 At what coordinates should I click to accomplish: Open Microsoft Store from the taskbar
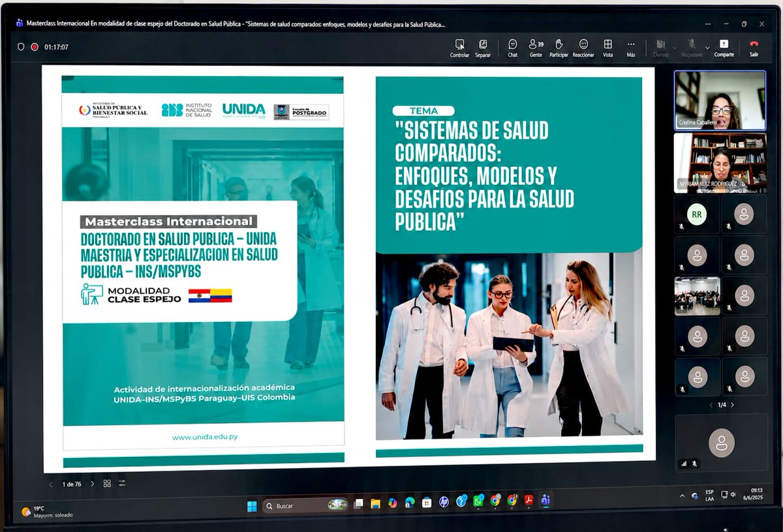[x=427, y=502]
